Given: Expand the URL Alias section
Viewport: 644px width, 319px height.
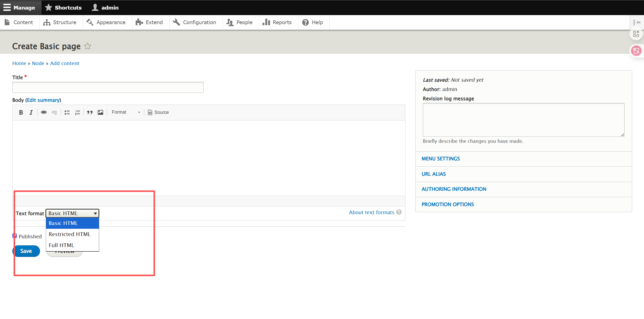Looking at the screenshot, I should (x=434, y=174).
